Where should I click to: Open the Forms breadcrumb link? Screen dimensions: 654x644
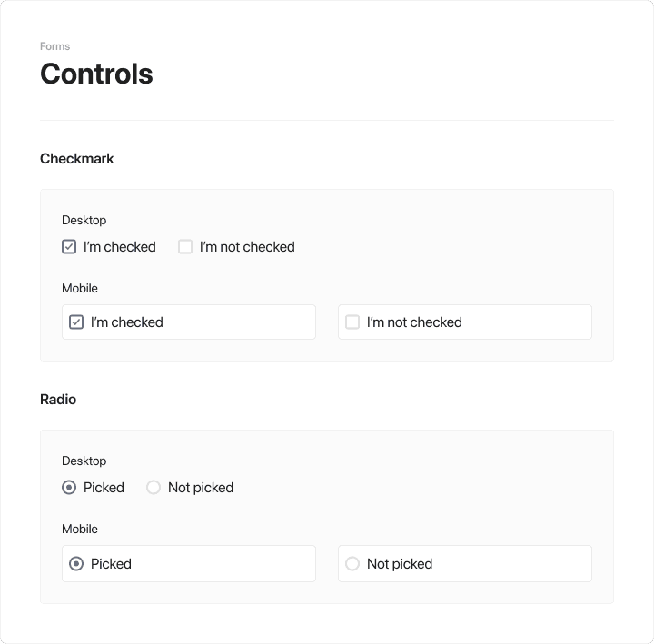[x=54, y=46]
